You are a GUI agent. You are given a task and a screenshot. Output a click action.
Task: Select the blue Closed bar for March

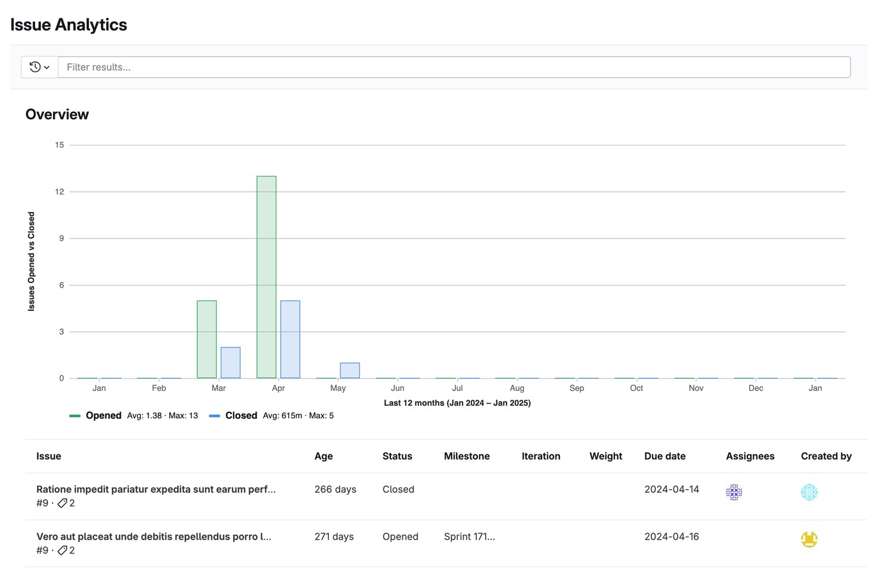231,363
